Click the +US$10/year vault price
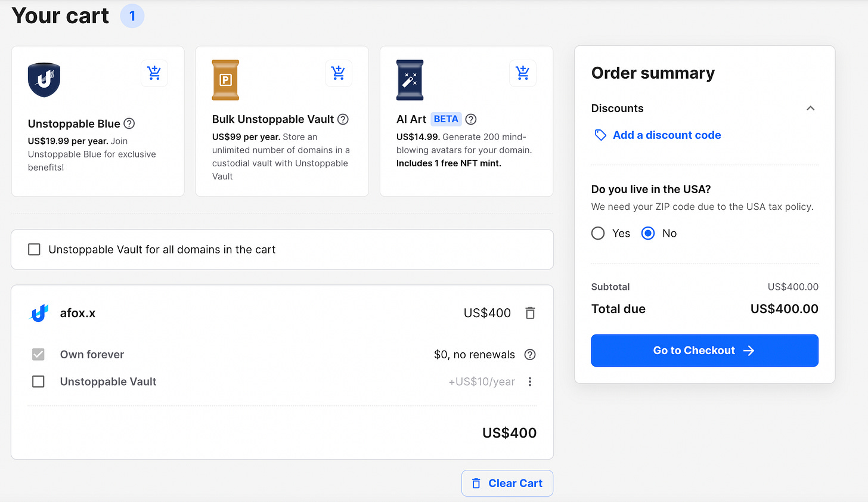The width and height of the screenshot is (868, 502). 482,382
